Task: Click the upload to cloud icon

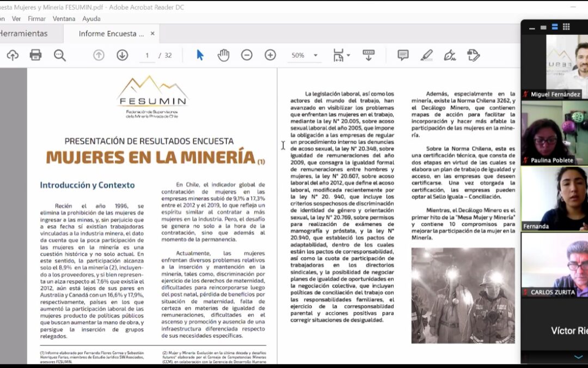Action: click(x=12, y=55)
